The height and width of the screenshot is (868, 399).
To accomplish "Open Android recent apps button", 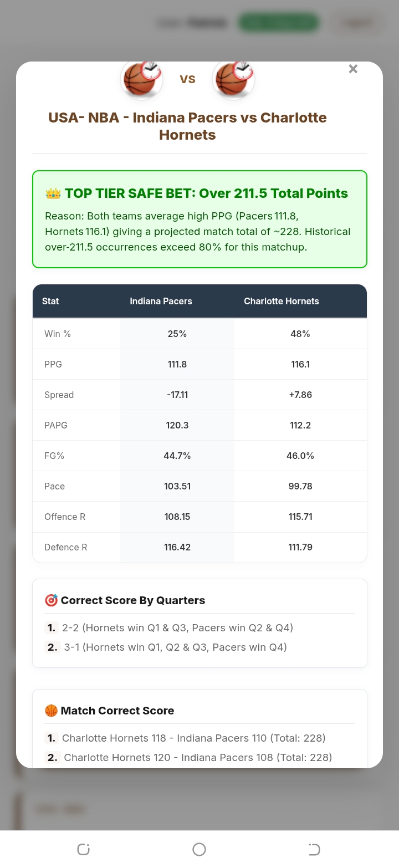I will click(84, 849).
